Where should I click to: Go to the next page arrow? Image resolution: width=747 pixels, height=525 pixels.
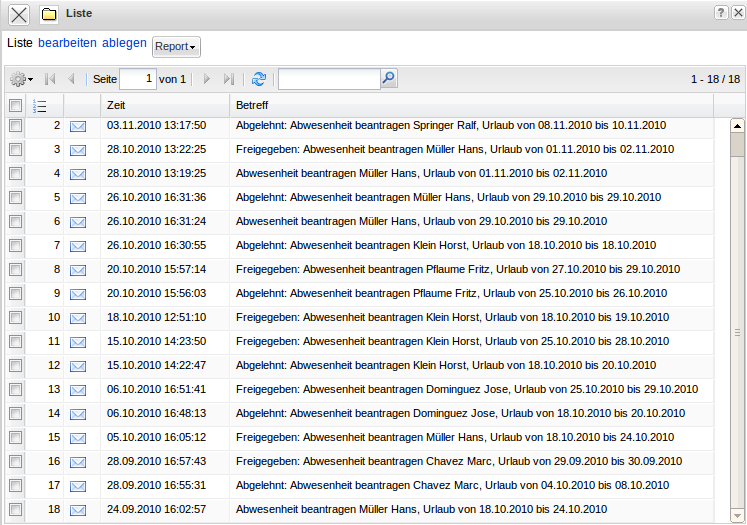coord(207,79)
